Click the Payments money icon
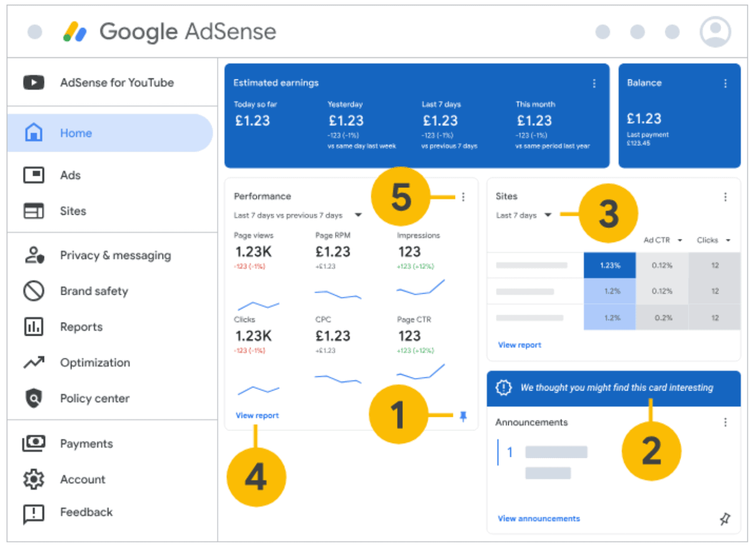 (x=33, y=444)
